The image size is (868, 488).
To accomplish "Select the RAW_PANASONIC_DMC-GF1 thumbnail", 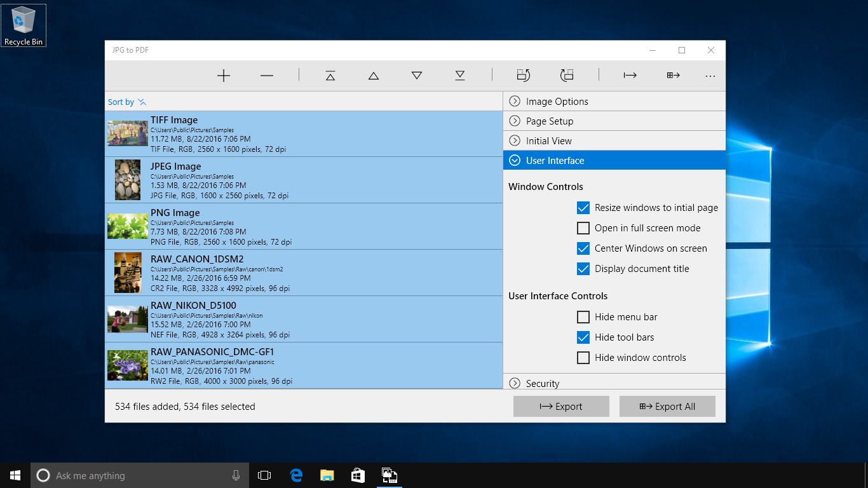I will [127, 365].
